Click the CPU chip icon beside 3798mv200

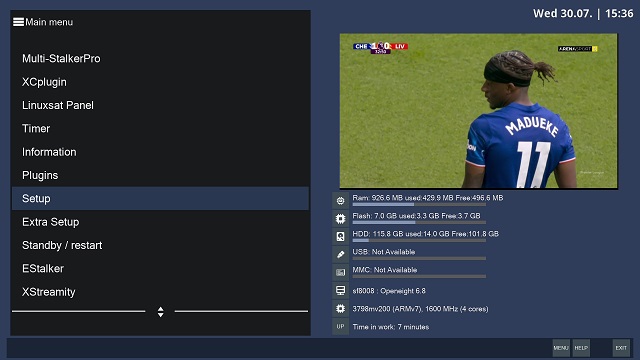(x=340, y=309)
